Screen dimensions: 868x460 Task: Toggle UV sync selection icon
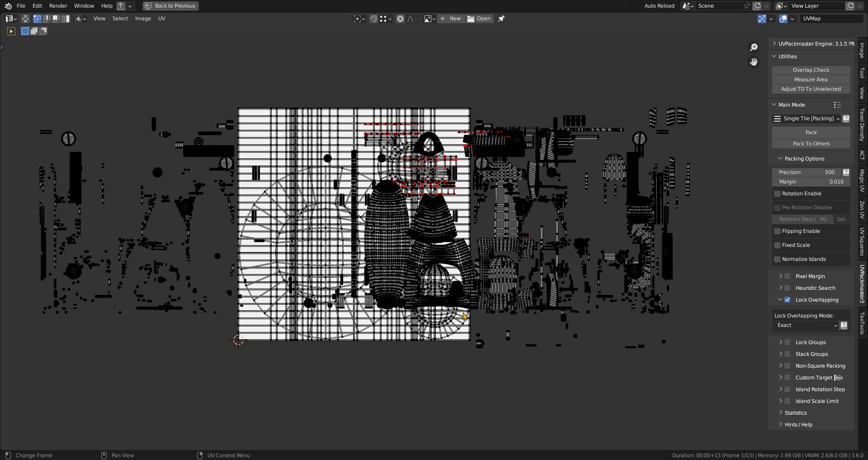click(x=25, y=19)
